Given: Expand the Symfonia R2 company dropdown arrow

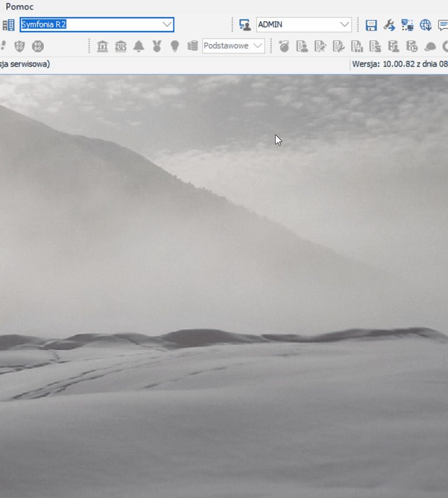Looking at the screenshot, I should click(x=167, y=25).
